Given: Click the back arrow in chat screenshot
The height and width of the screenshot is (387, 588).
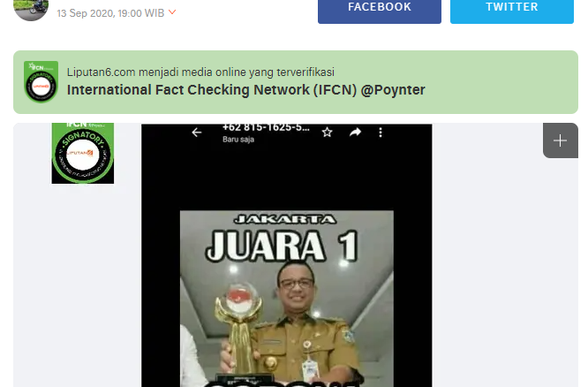Looking at the screenshot, I should coord(197,133).
